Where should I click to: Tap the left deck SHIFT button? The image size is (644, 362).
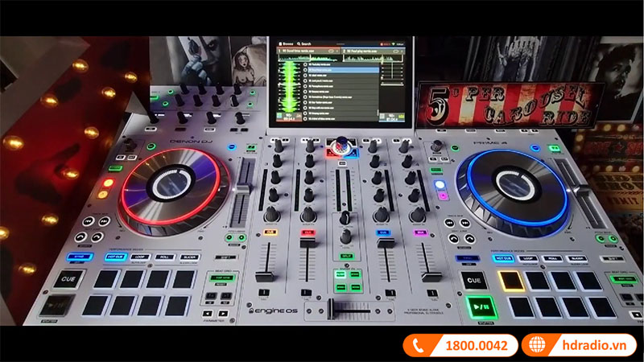[x=226, y=257]
